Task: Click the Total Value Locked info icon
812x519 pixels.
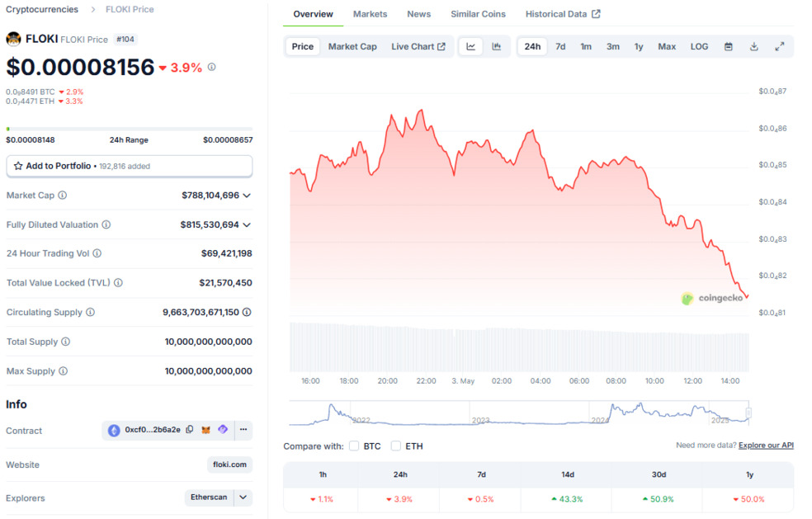Action: click(118, 283)
